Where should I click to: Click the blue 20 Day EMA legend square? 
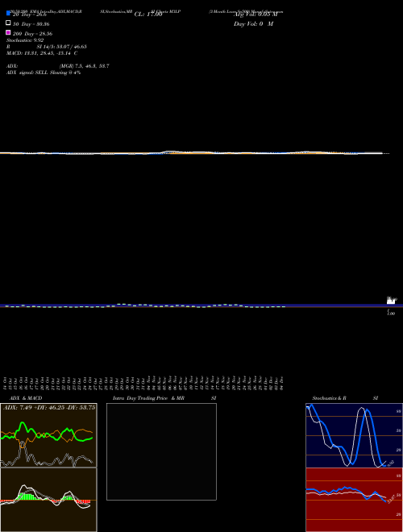(x=8, y=14)
